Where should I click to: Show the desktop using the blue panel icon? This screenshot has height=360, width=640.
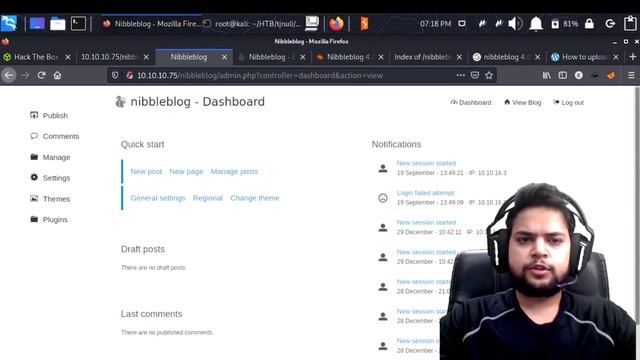tap(37, 24)
